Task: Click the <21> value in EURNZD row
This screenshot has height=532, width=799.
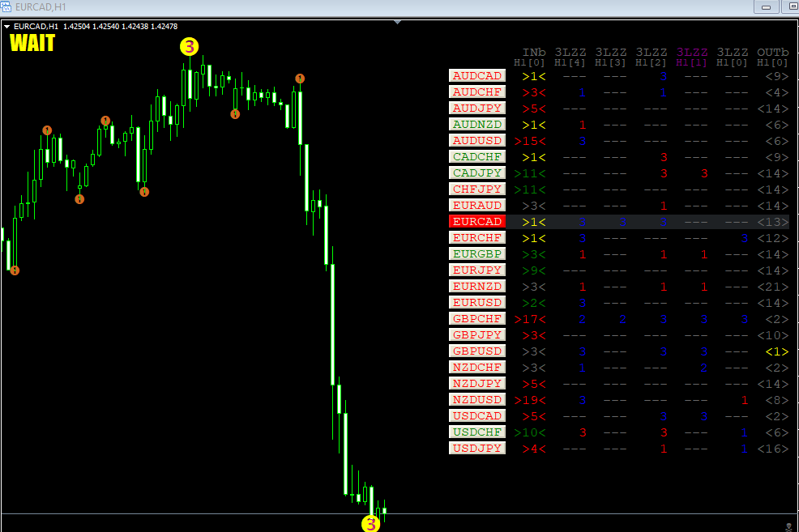Action: pos(773,287)
